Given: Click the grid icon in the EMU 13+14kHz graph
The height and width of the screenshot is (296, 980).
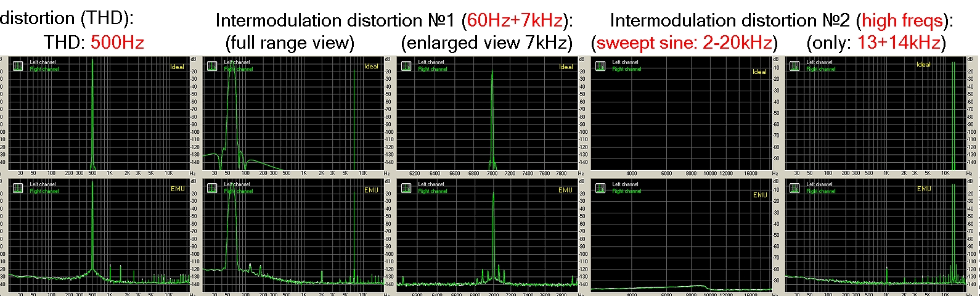Looking at the screenshot, I should coord(794,187).
